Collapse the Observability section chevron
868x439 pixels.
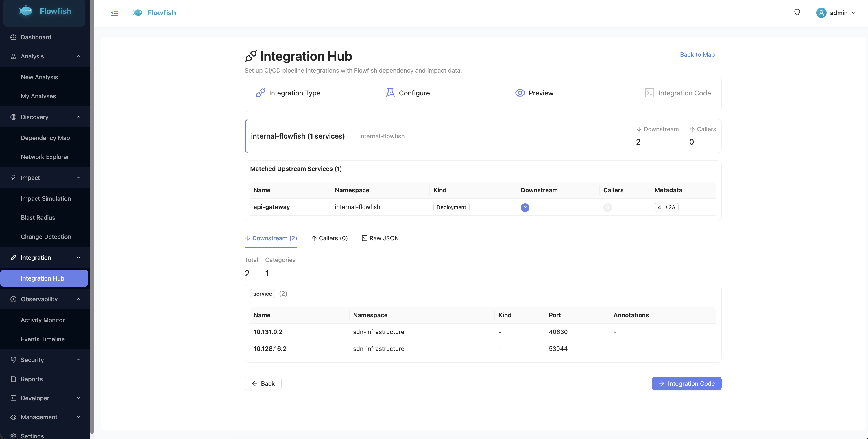(79, 299)
